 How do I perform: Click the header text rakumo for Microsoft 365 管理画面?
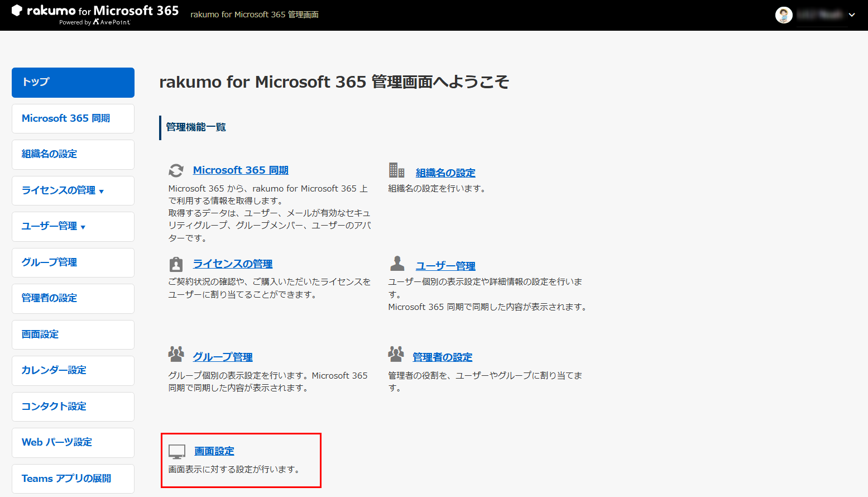255,15
